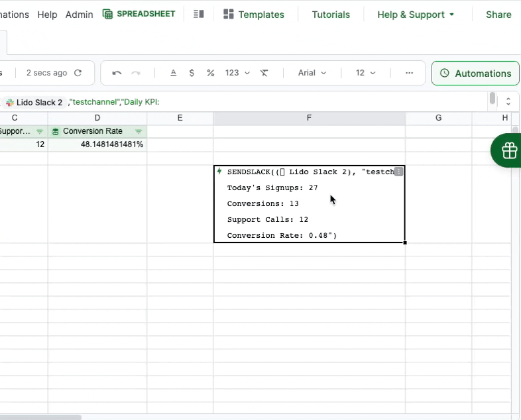
Task: Click the Lido Slack 2 credential chip
Action: (34, 102)
